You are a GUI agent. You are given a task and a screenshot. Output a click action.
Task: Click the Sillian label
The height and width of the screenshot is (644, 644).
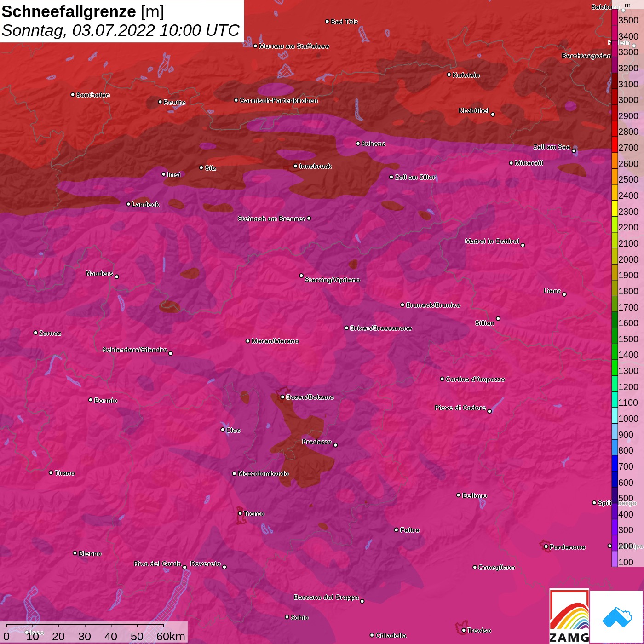pos(485,323)
